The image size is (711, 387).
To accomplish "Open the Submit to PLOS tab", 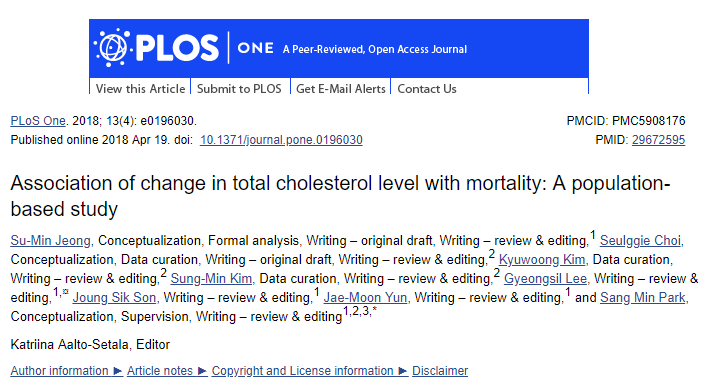I will [x=239, y=88].
